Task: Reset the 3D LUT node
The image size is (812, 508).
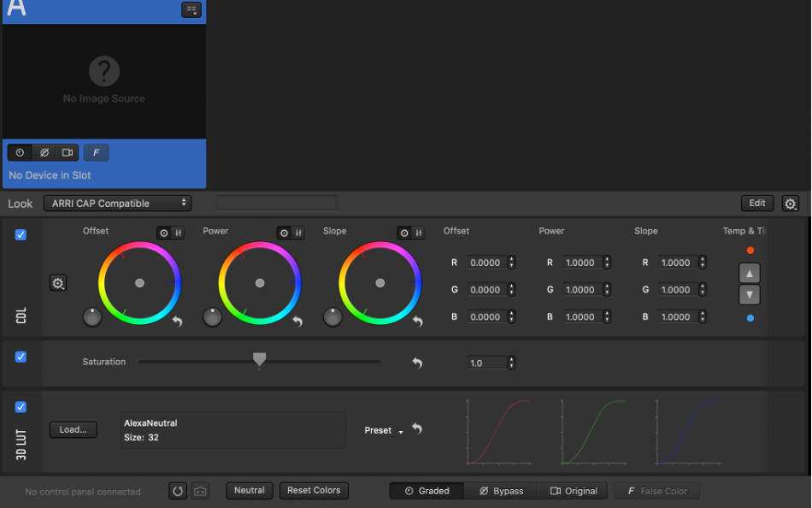Action: (x=417, y=428)
